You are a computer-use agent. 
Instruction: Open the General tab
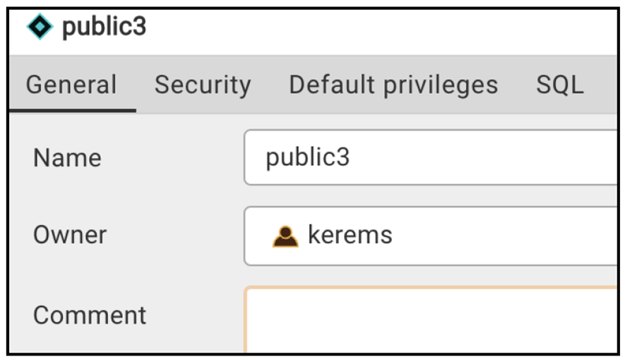[x=71, y=85]
